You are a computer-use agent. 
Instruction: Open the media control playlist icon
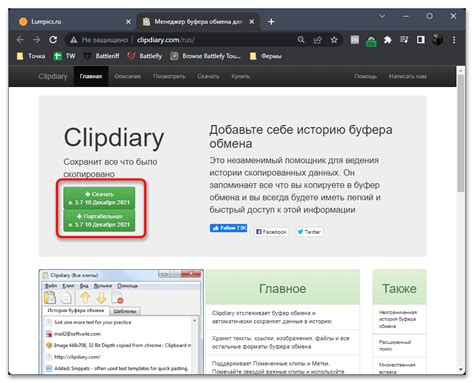click(x=404, y=40)
